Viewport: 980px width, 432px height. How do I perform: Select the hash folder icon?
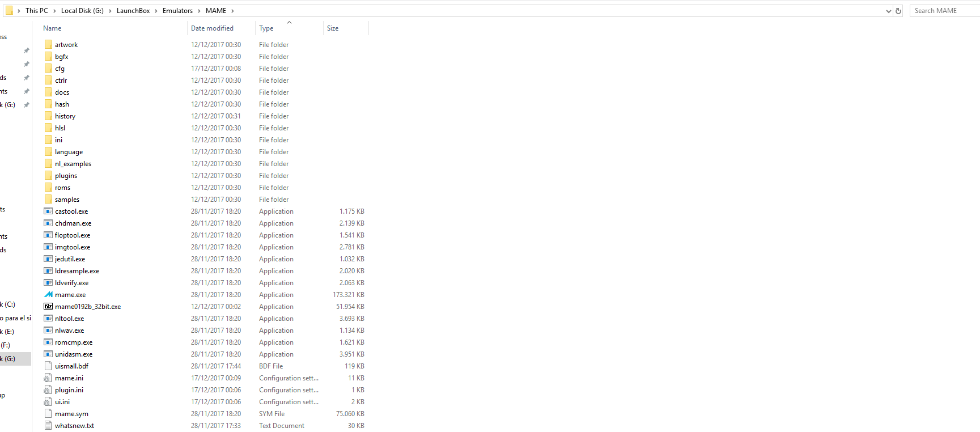[48, 104]
